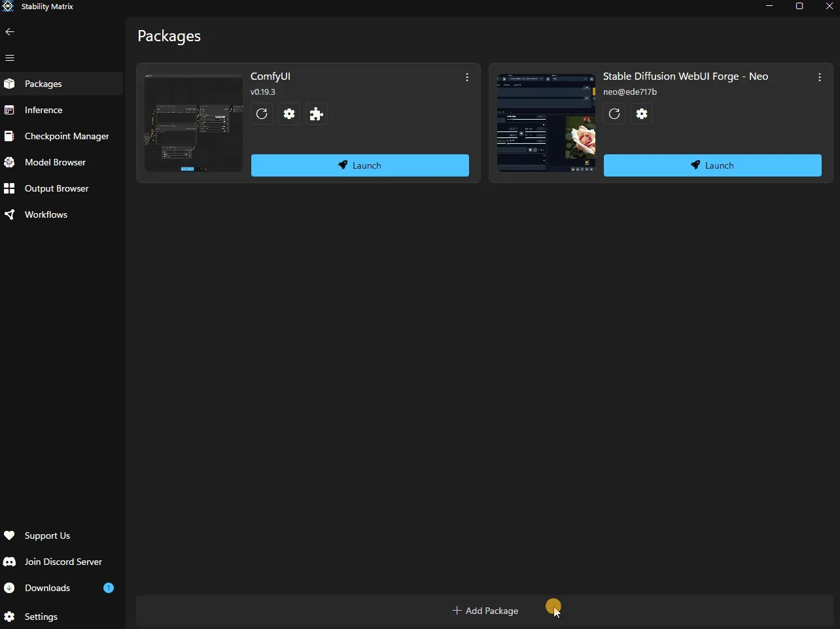840x629 pixels.
Task: Check for updates on Forge Neo
Action: tap(614, 114)
